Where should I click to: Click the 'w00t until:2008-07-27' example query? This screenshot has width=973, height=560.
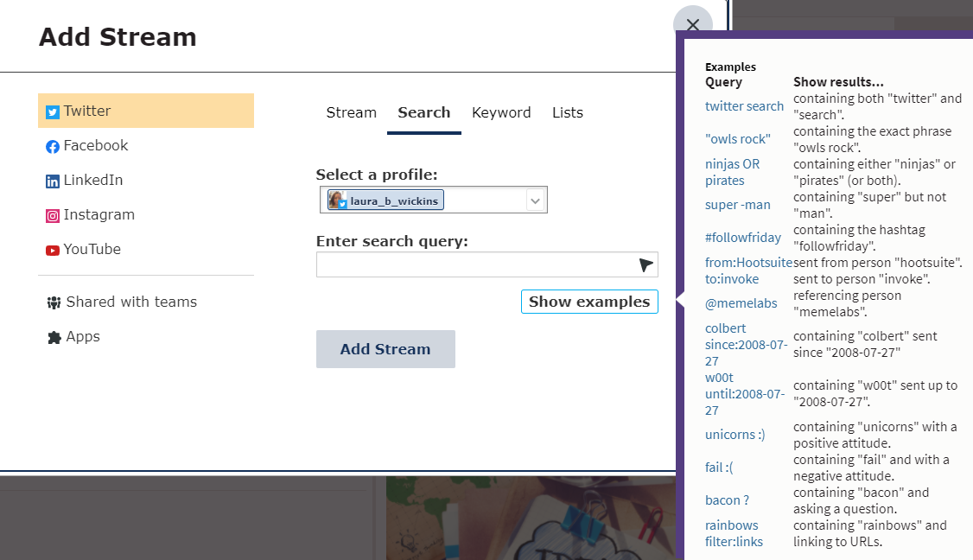tap(745, 393)
